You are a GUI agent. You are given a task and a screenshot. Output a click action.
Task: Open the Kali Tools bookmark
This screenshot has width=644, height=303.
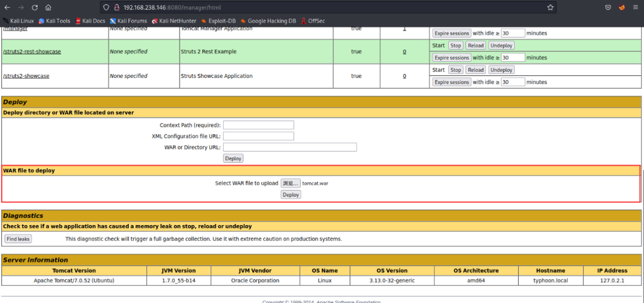pos(54,21)
